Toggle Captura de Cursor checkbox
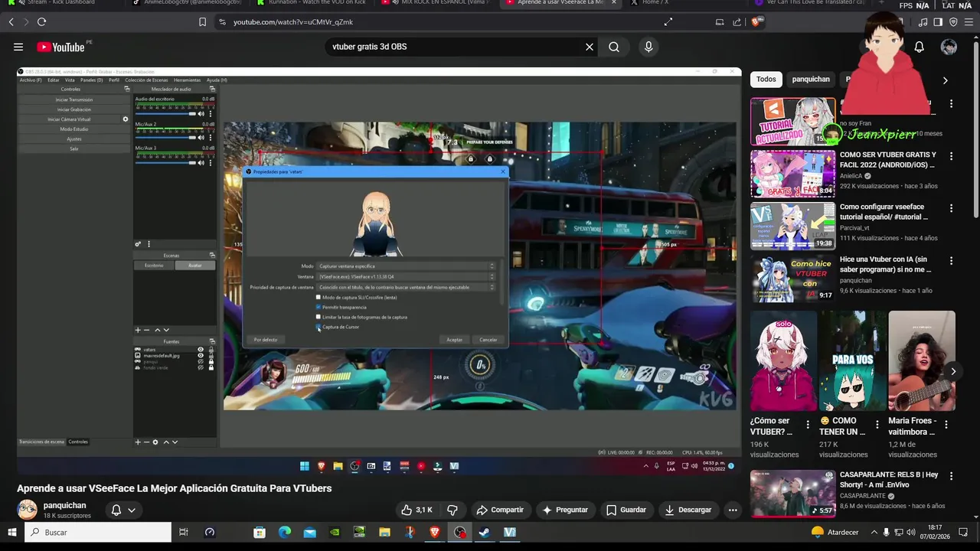 (x=318, y=327)
